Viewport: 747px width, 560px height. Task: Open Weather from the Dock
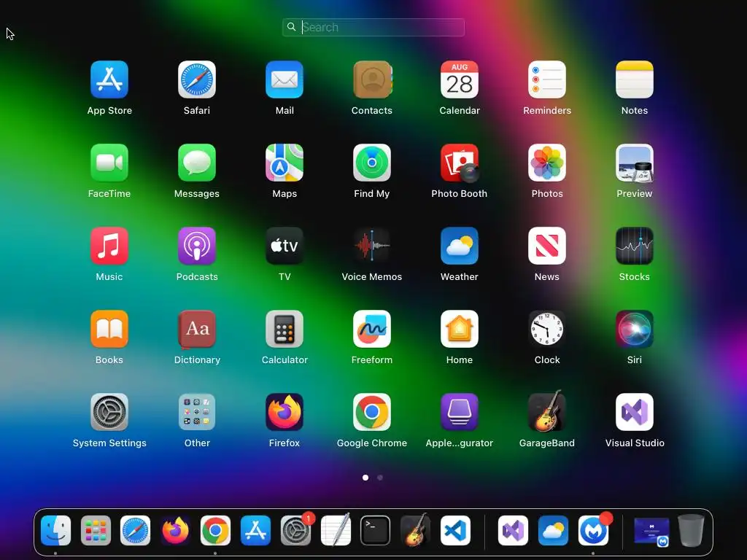pyautogui.click(x=553, y=531)
